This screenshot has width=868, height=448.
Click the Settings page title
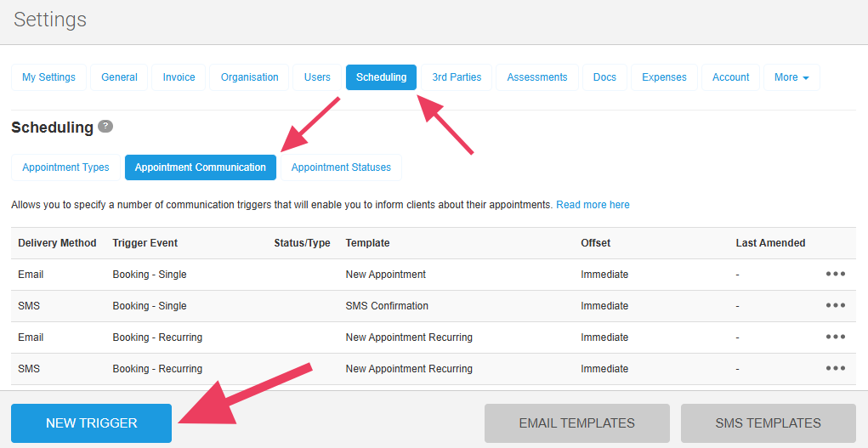(x=50, y=20)
